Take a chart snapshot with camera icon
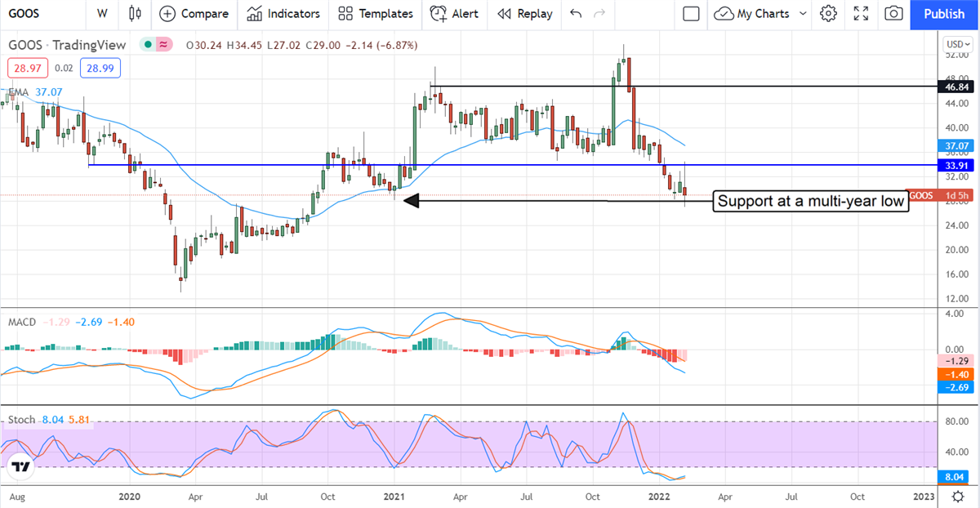The width and height of the screenshot is (980, 508). pos(894,14)
